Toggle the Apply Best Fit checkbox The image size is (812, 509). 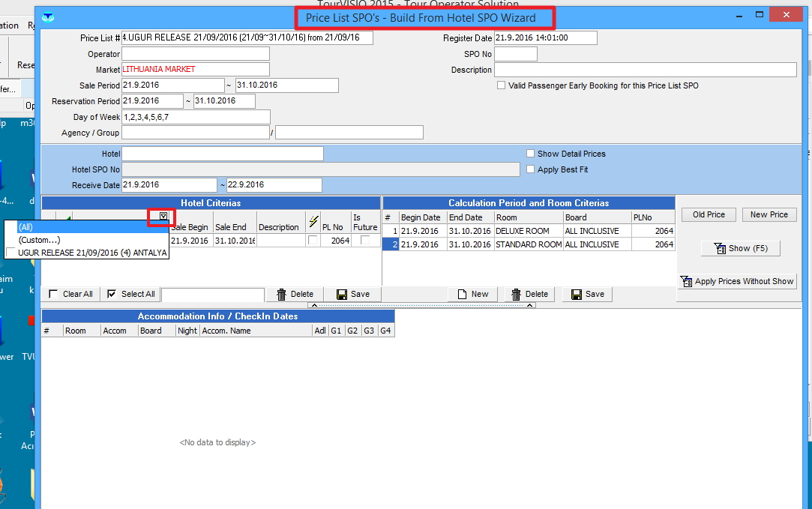[531, 169]
